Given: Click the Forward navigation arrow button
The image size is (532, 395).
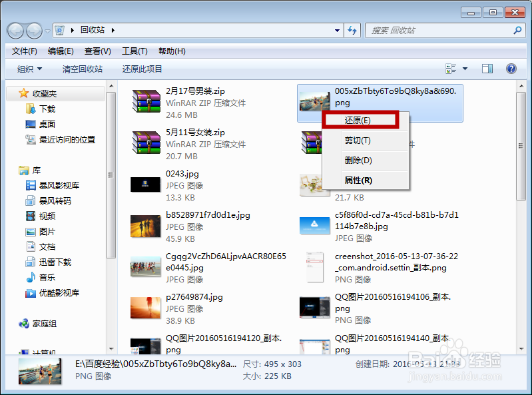Looking at the screenshot, I should [34, 31].
